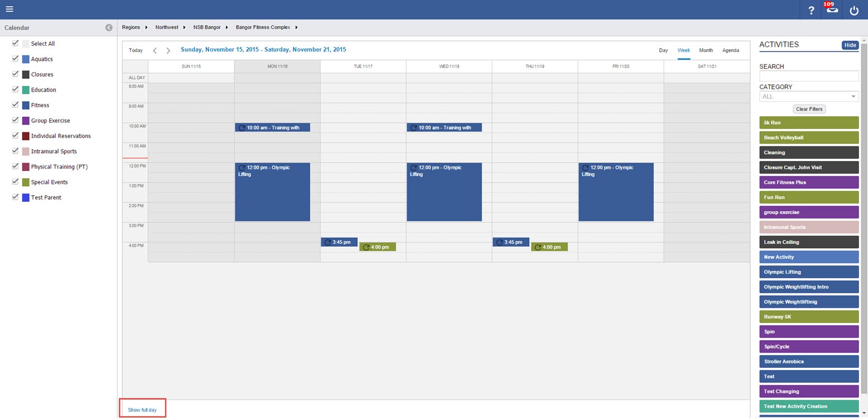This screenshot has width=868, height=418.
Task: Collapse the Calendar sidebar panel
Action: 109,27
